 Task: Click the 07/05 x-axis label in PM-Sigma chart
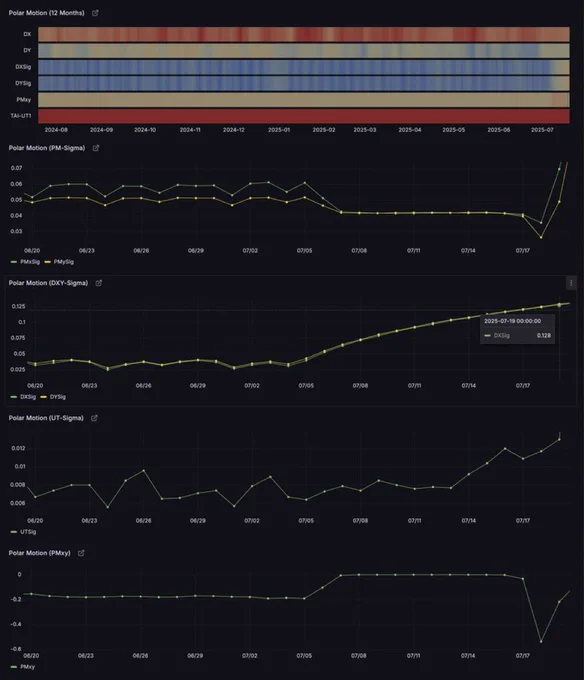click(x=304, y=251)
